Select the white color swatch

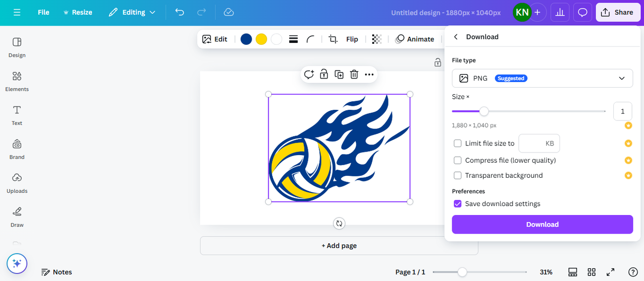coord(276,39)
